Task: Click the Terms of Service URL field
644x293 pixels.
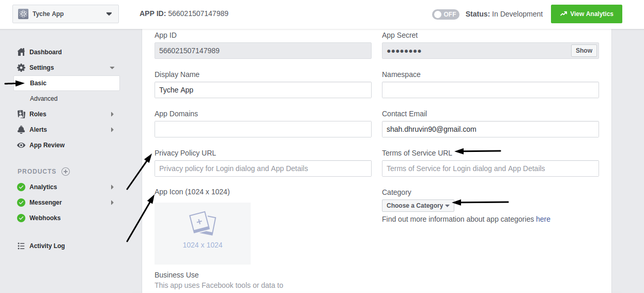Action: coord(490,168)
